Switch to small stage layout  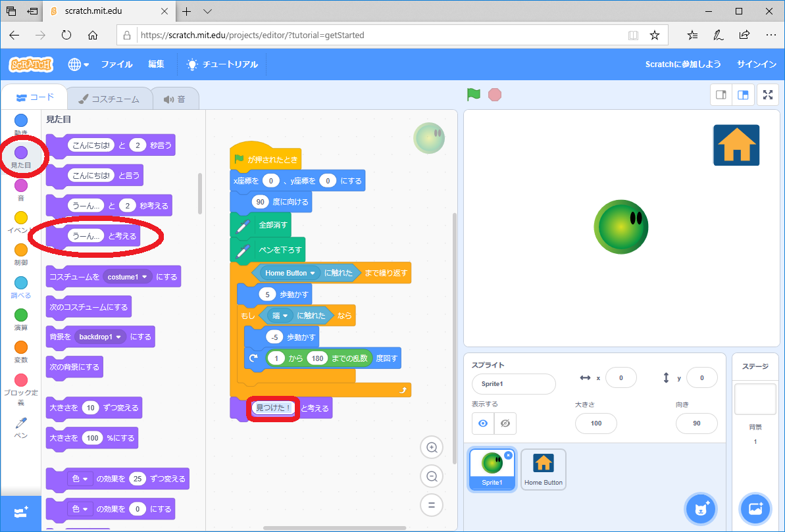pos(721,95)
